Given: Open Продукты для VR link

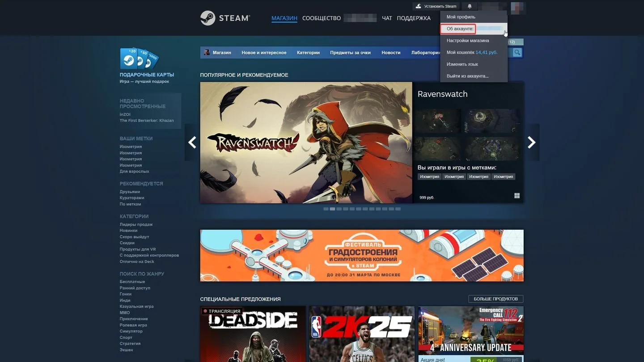Looking at the screenshot, I should (x=138, y=249).
